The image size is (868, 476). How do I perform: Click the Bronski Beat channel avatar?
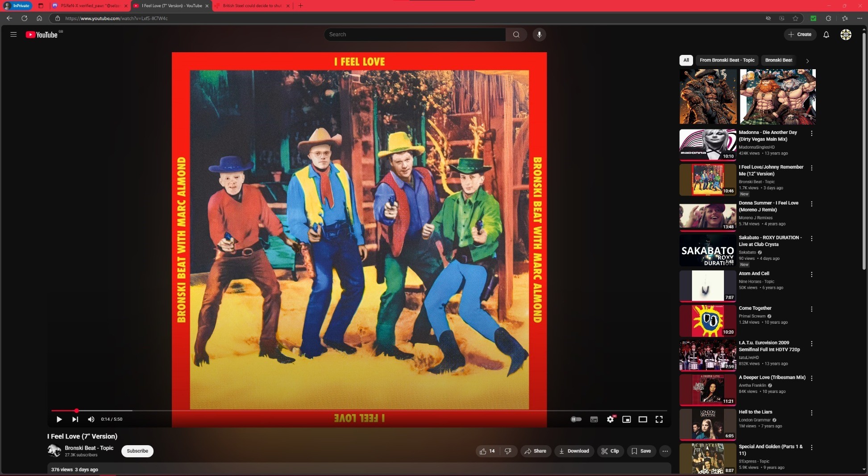[54, 451]
